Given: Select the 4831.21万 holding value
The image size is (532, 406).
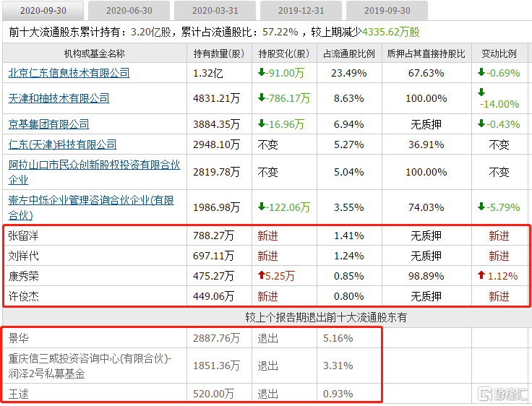Looking at the screenshot, I should [x=216, y=98].
